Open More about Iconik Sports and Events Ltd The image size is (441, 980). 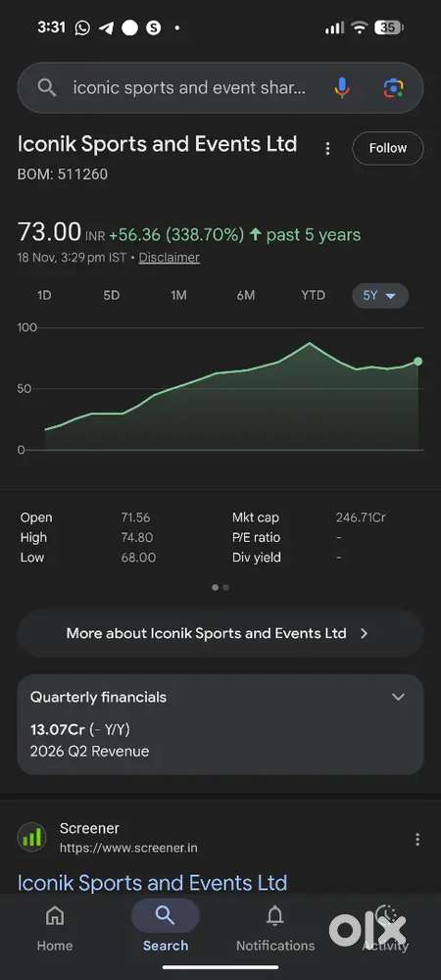tap(220, 633)
